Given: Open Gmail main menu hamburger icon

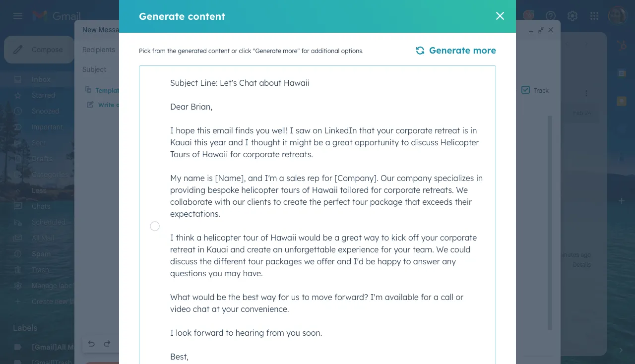Looking at the screenshot, I should click(18, 16).
